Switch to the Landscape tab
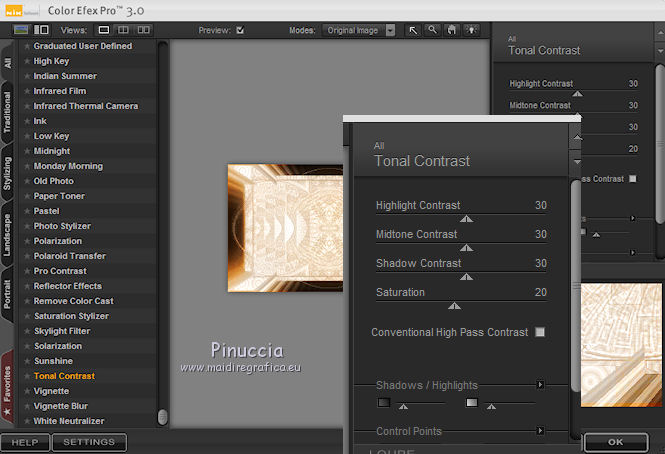 click(8, 235)
